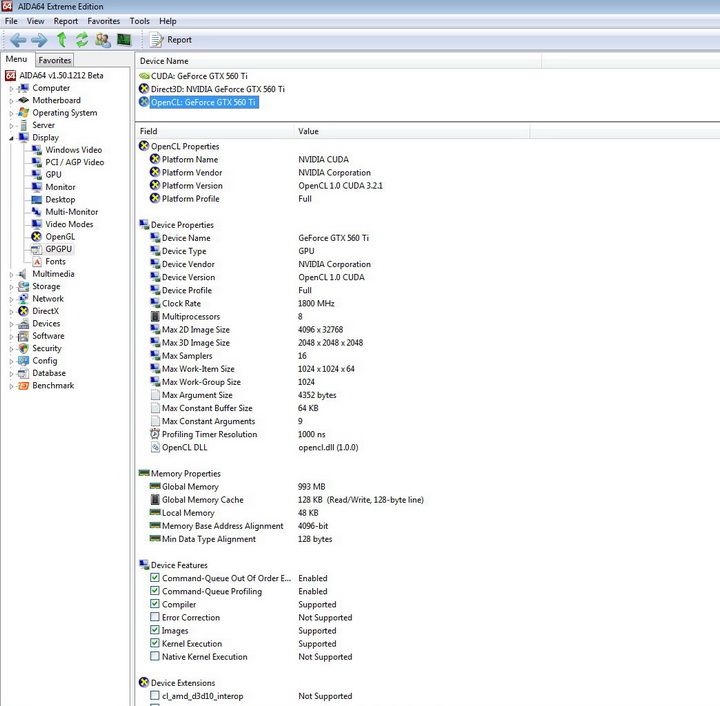Click the users icon in toolbar
The width and height of the screenshot is (720, 706).
click(103, 40)
